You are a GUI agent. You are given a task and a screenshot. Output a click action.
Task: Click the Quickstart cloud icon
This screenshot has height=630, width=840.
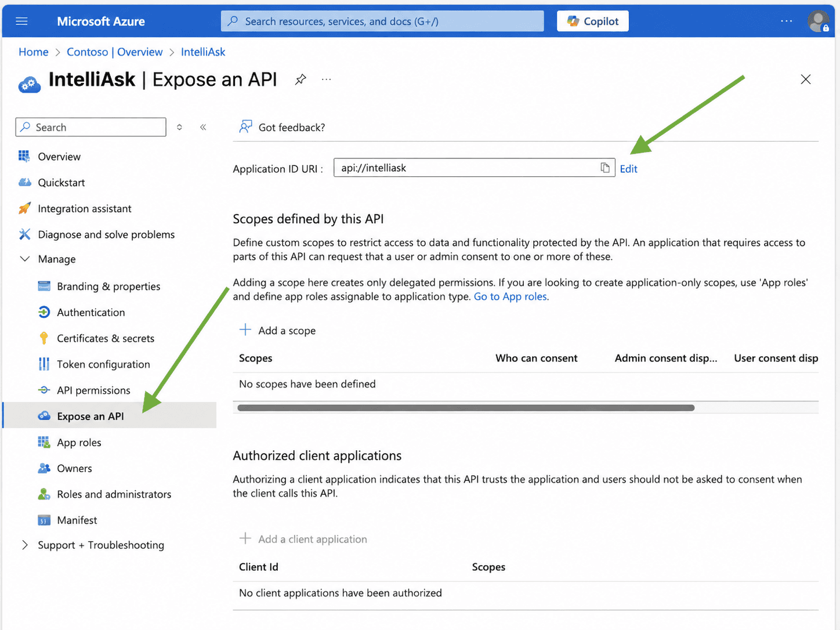pyautogui.click(x=24, y=183)
